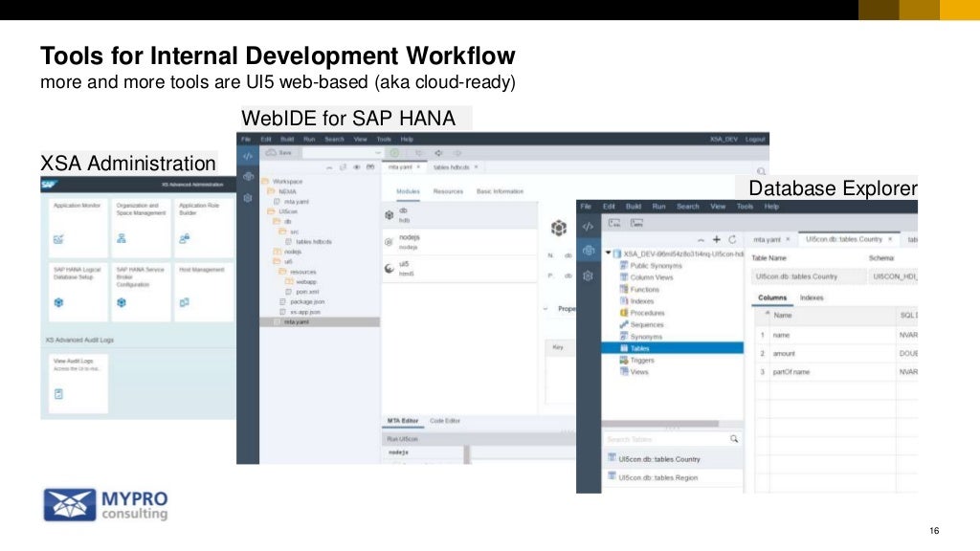The height and width of the screenshot is (551, 980).
Task: Open settings gear in Database Explorer sidebar
Action: (589, 275)
